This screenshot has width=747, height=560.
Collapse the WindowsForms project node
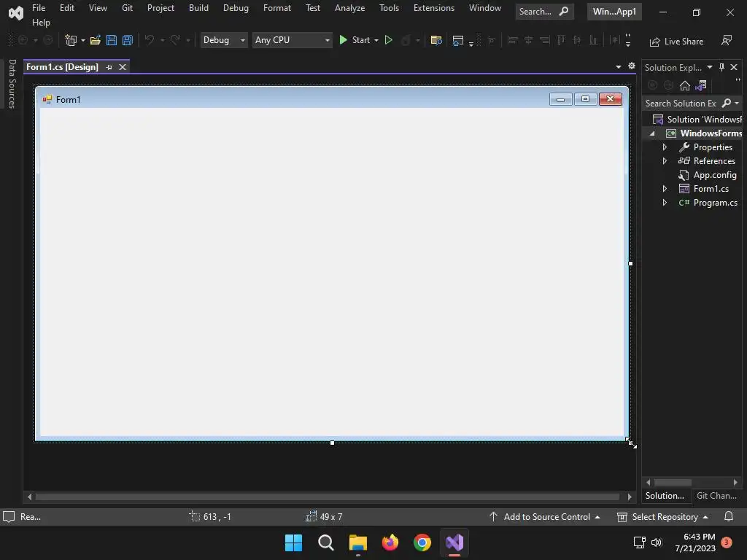point(653,133)
